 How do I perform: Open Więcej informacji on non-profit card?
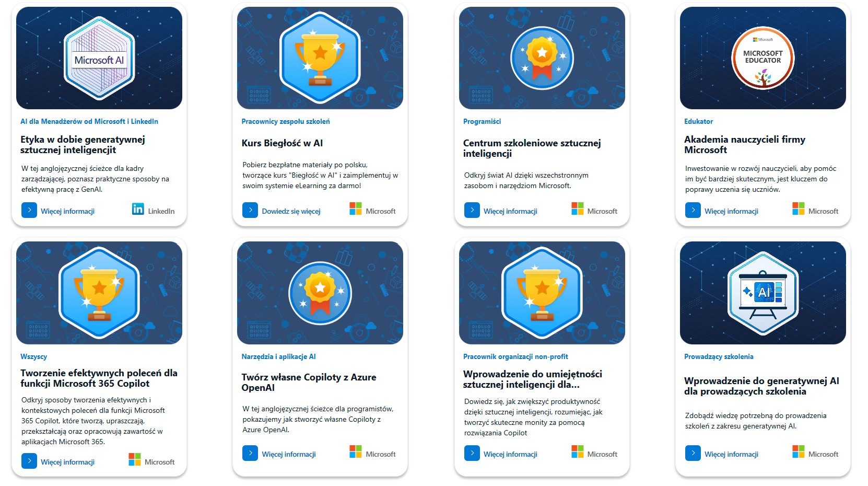click(x=510, y=454)
